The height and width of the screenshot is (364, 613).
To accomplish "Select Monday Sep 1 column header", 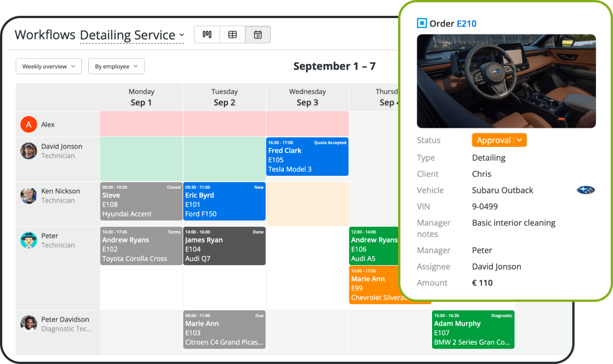I will pos(141,97).
